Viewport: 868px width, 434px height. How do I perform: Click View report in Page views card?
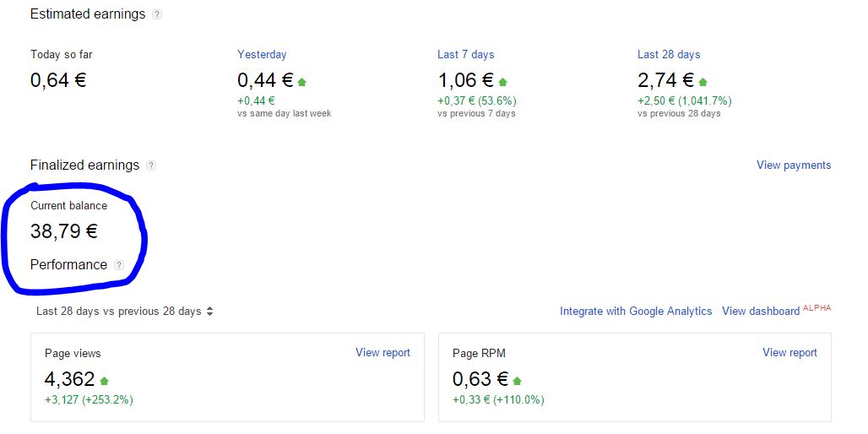[x=383, y=353]
